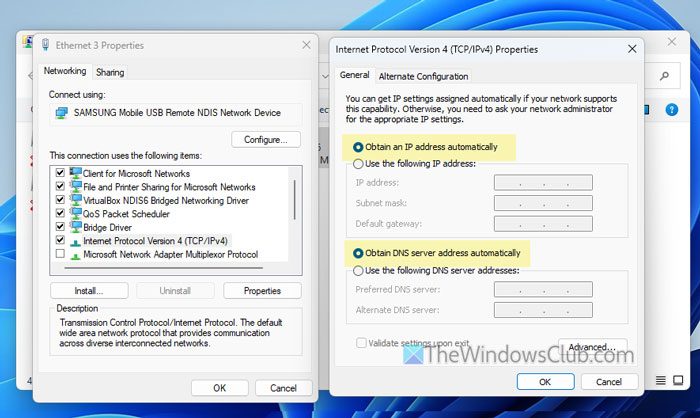Click OK in IPv4 Properties dialog

[x=545, y=382]
